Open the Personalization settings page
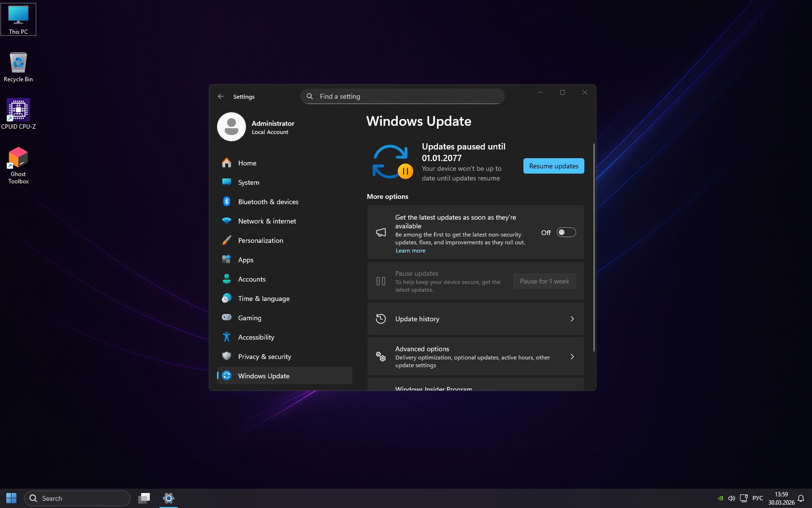This screenshot has width=812, height=508. 261,240
